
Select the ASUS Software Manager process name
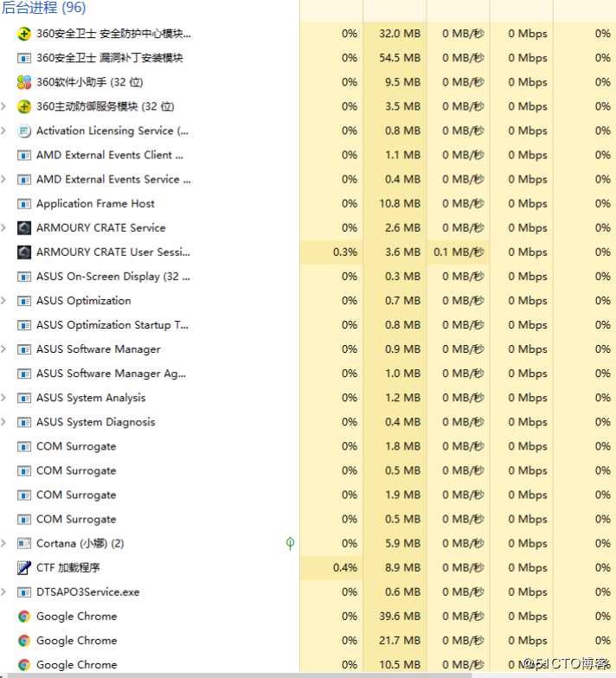pos(99,349)
